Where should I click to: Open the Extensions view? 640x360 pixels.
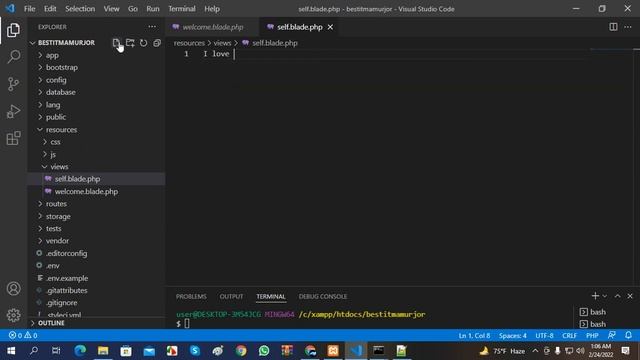coord(13,138)
